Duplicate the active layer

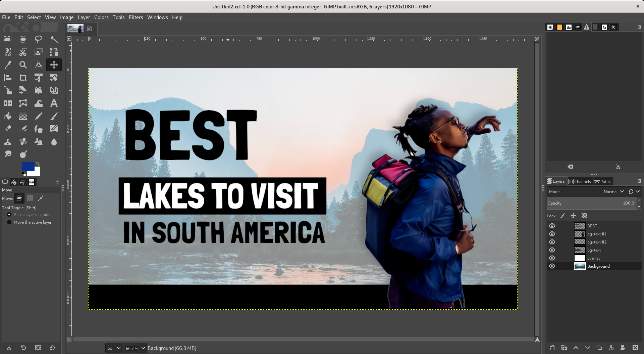pos(599,348)
